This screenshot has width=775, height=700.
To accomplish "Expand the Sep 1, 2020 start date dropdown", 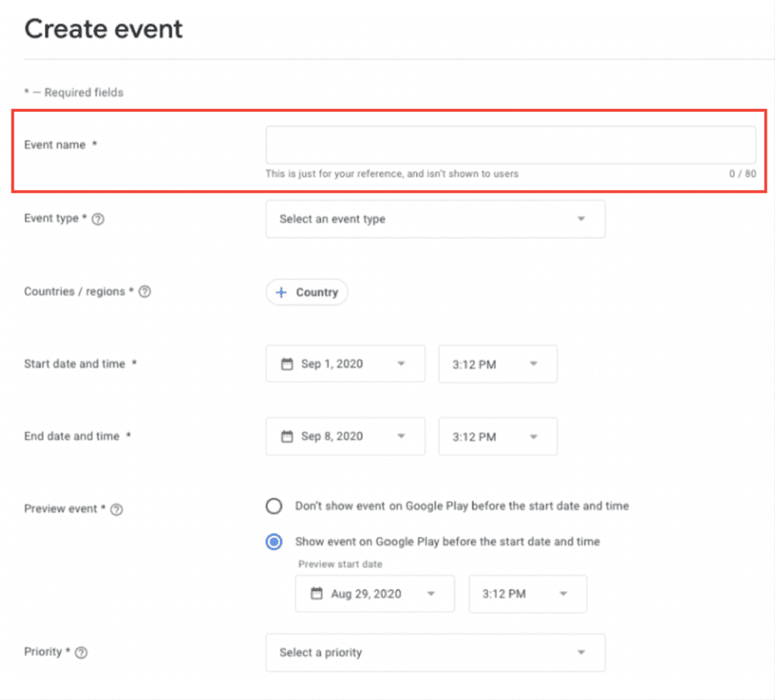I will pyautogui.click(x=403, y=364).
